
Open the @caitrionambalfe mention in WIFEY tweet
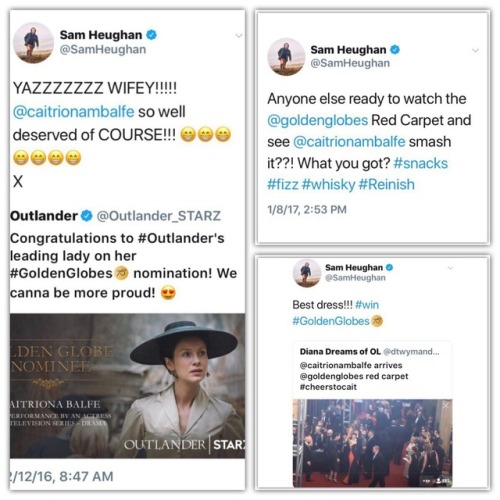[x=73, y=112]
